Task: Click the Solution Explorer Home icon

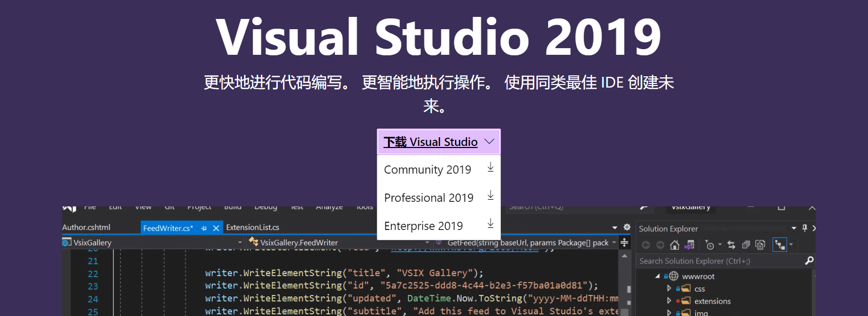Action: tap(675, 245)
